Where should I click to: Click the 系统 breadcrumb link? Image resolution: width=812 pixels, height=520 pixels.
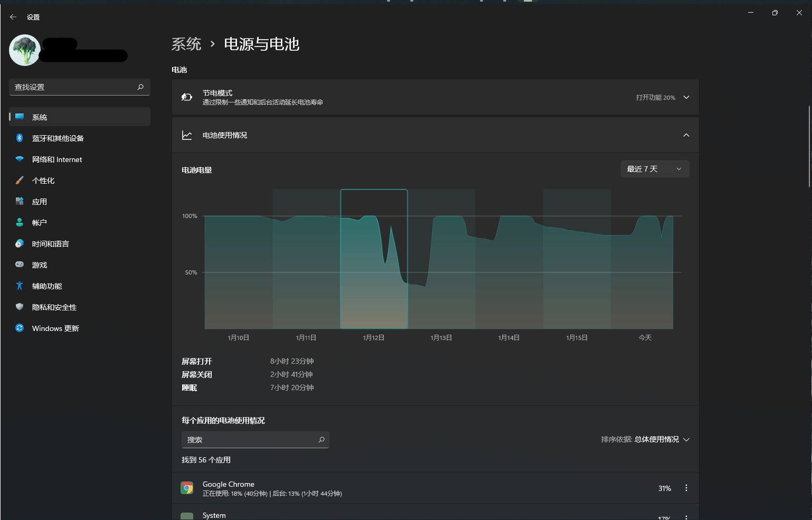tap(186, 44)
